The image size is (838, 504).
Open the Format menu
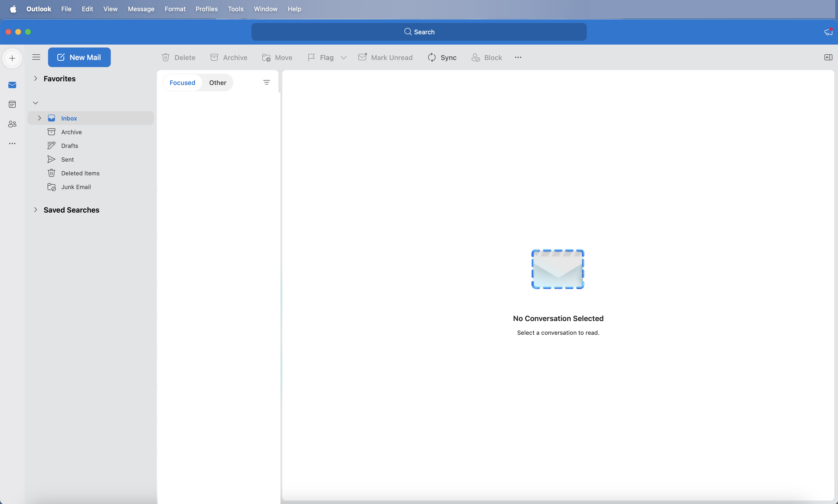pyautogui.click(x=175, y=9)
